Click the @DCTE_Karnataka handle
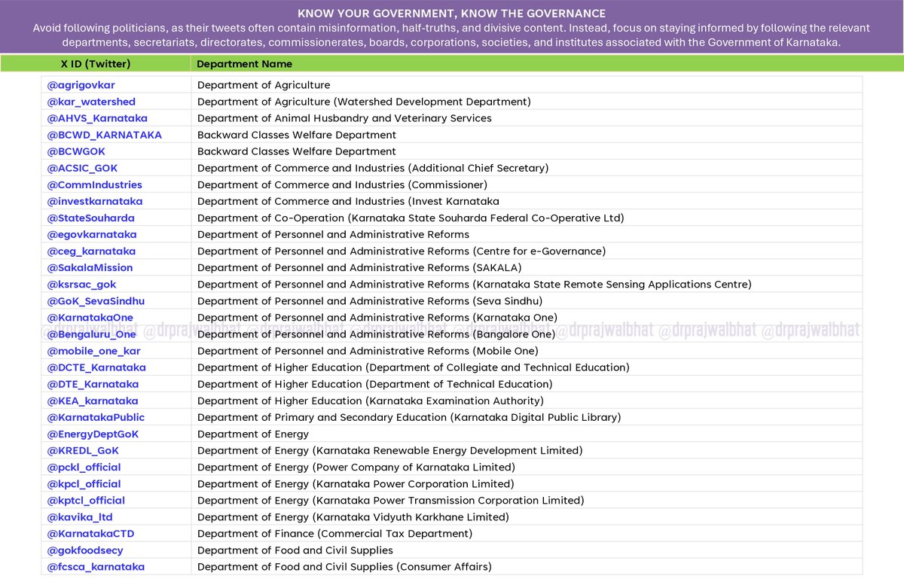904x588 pixels. (x=96, y=367)
